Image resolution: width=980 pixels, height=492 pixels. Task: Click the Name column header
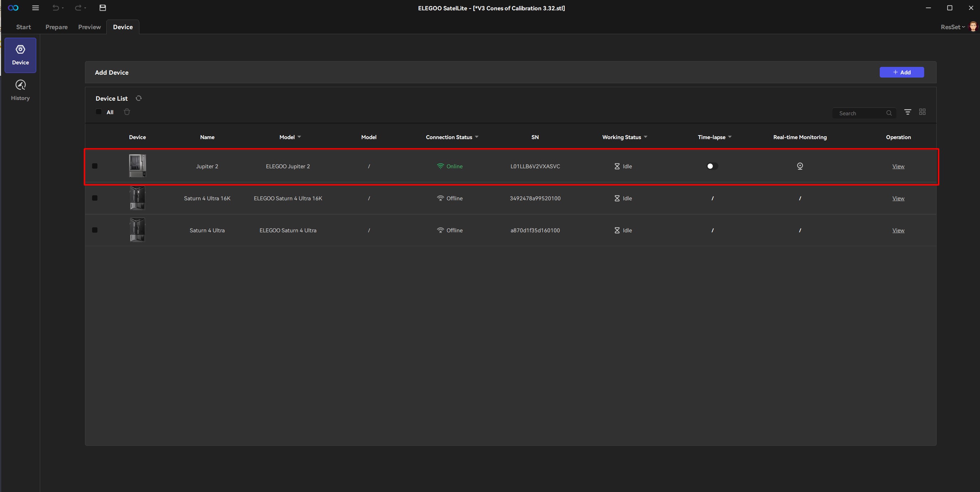[x=207, y=137]
